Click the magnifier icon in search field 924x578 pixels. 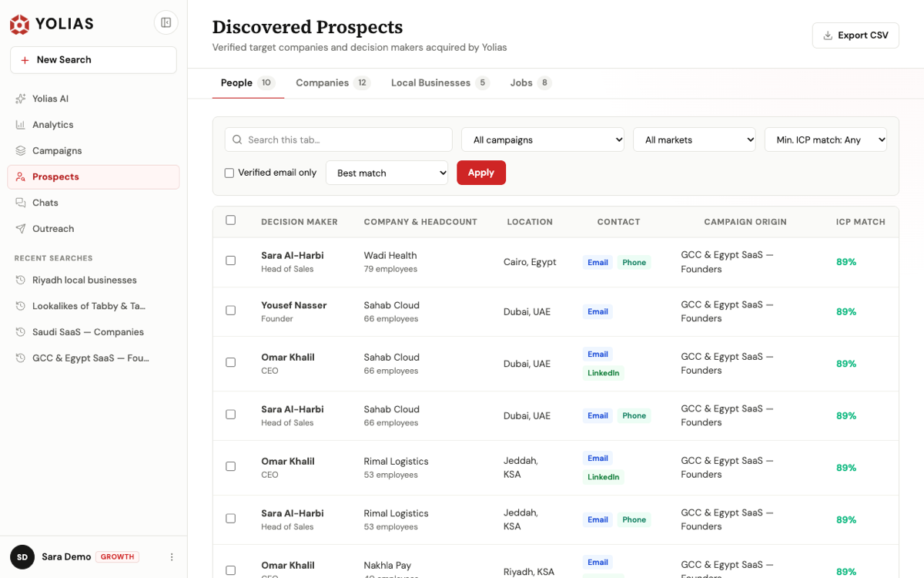pos(237,140)
